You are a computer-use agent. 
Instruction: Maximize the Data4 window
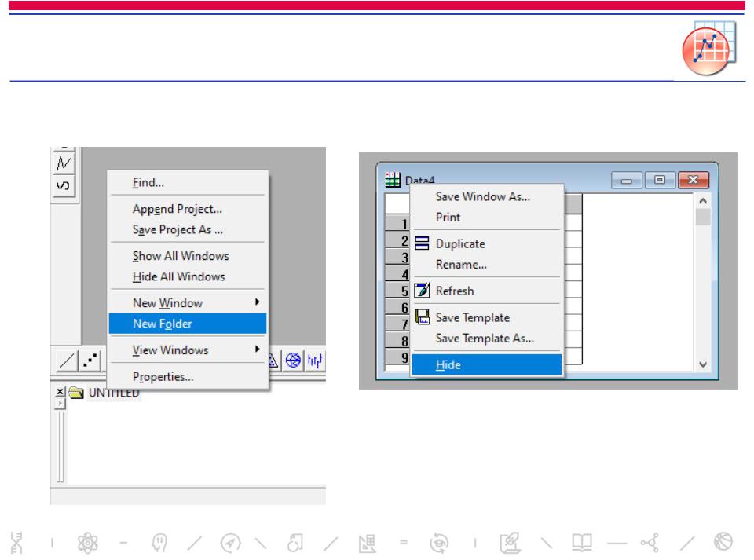[x=659, y=181]
